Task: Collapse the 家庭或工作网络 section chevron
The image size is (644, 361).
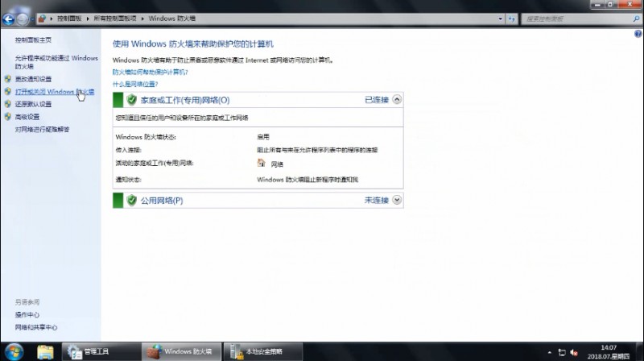Action: pyautogui.click(x=397, y=99)
